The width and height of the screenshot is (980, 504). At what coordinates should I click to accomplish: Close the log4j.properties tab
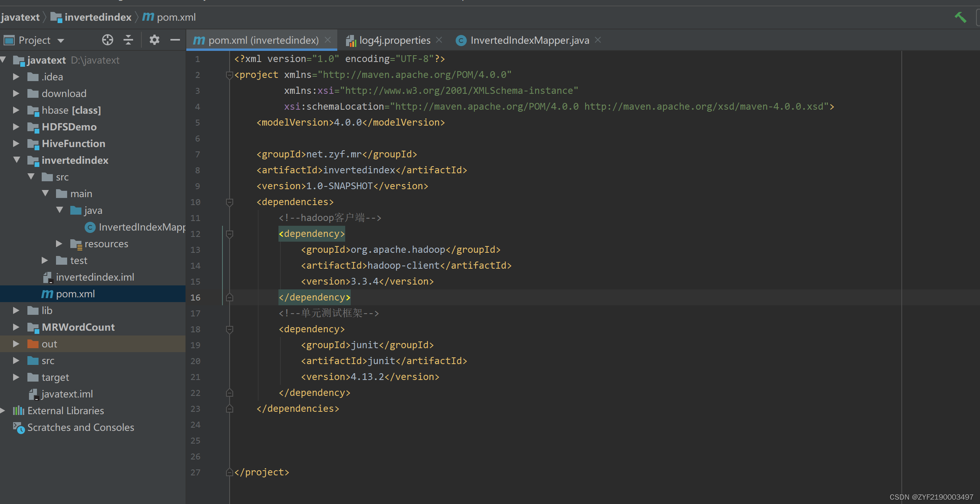tap(439, 40)
